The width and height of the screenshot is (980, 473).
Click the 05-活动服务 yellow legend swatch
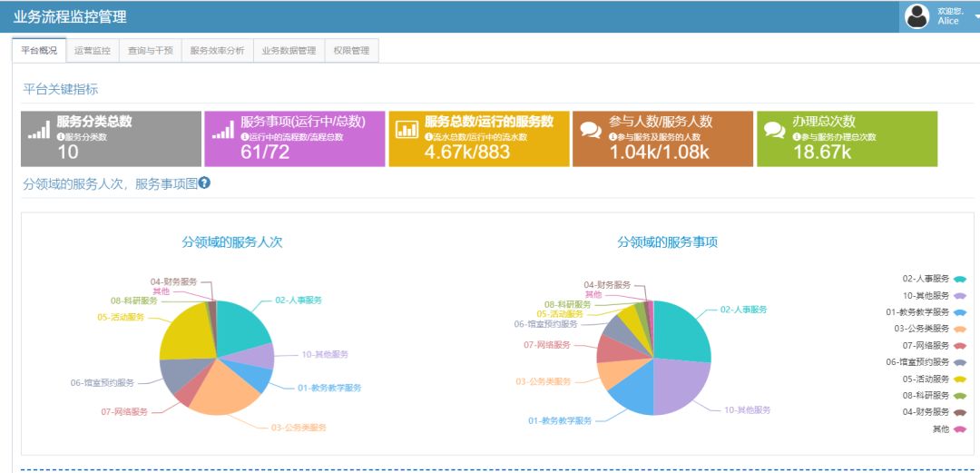960,379
